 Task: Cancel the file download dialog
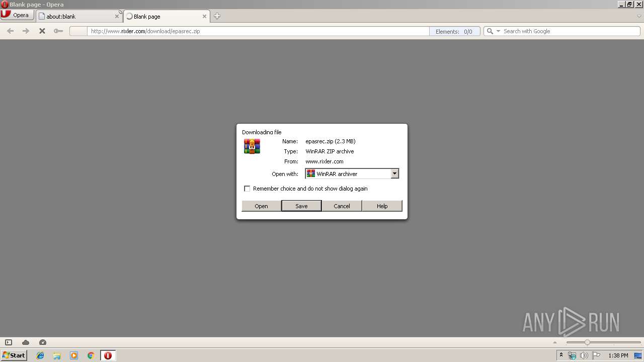point(342,206)
